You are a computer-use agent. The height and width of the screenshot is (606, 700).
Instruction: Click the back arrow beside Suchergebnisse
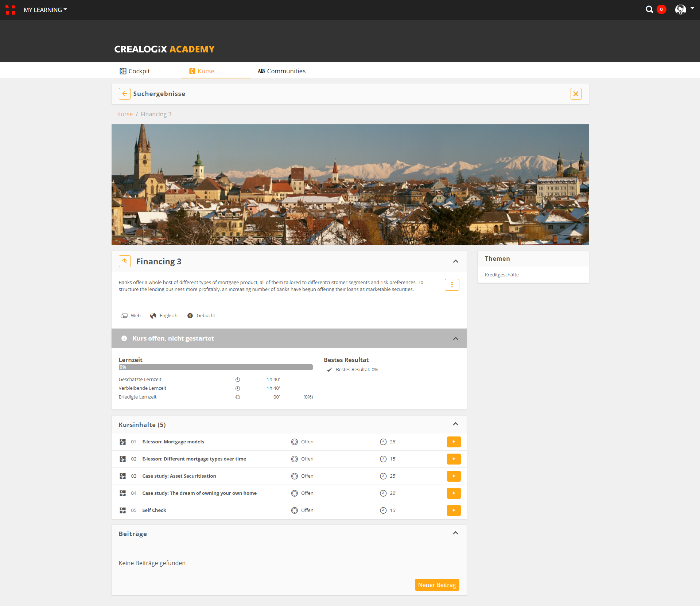tap(124, 94)
